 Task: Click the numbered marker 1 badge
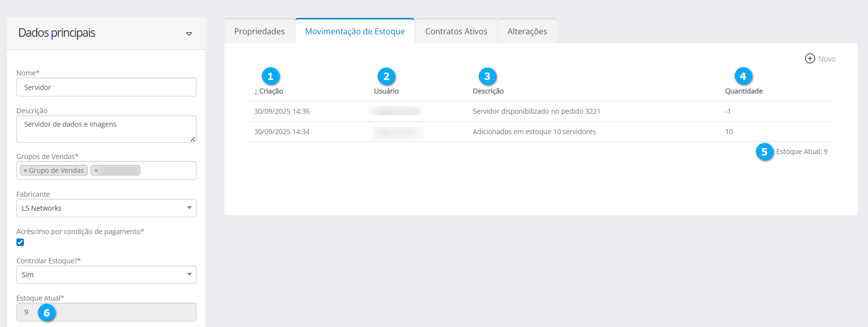point(271,76)
